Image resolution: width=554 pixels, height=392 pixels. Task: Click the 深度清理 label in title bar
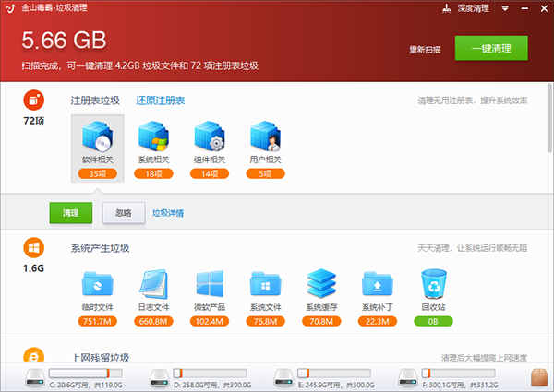click(473, 8)
